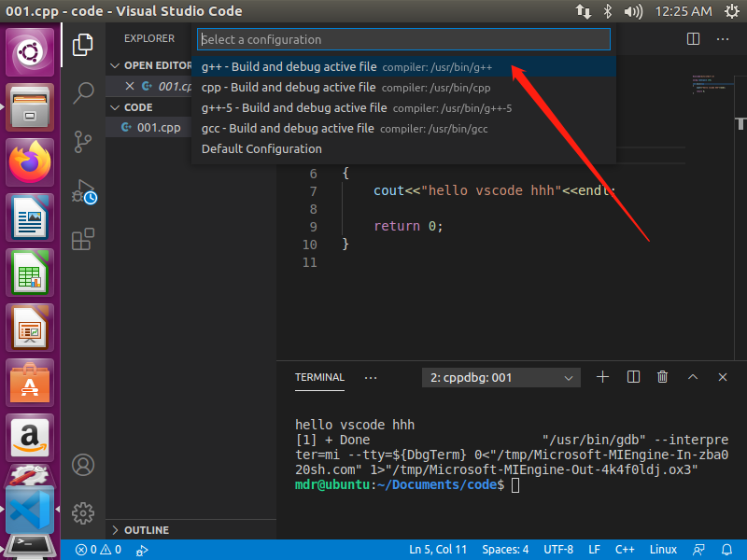The image size is (747, 560).
Task: Open Ubuntu Software from the dock
Action: pos(30,384)
